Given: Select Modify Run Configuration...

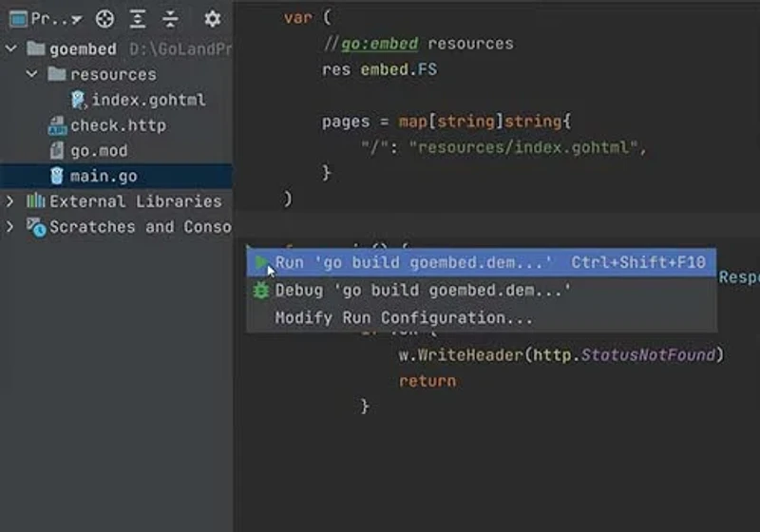Looking at the screenshot, I should click(x=482, y=318).
